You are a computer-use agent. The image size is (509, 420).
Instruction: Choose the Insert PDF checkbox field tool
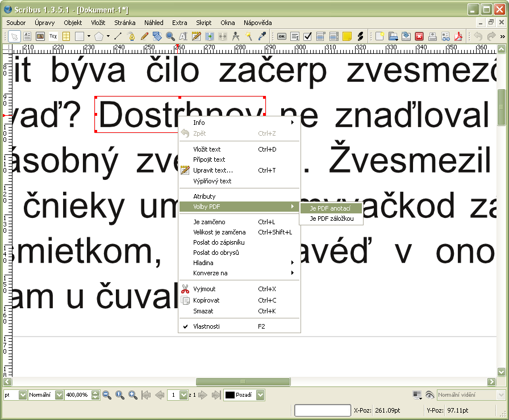(307, 36)
